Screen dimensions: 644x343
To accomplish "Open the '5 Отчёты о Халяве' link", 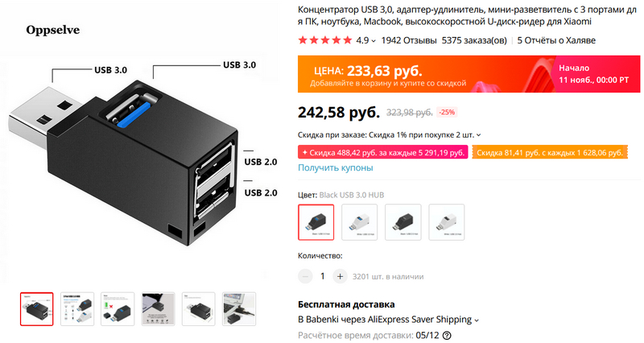I will click(556, 40).
